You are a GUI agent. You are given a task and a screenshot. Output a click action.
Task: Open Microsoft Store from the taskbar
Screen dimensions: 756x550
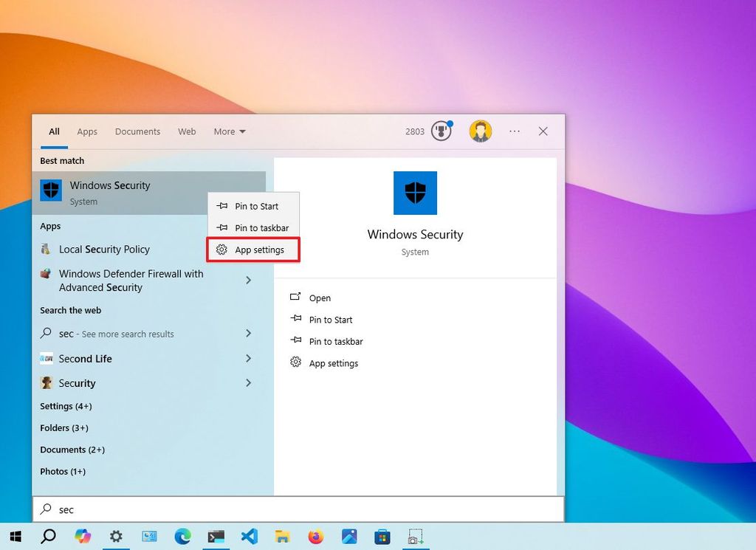382,537
